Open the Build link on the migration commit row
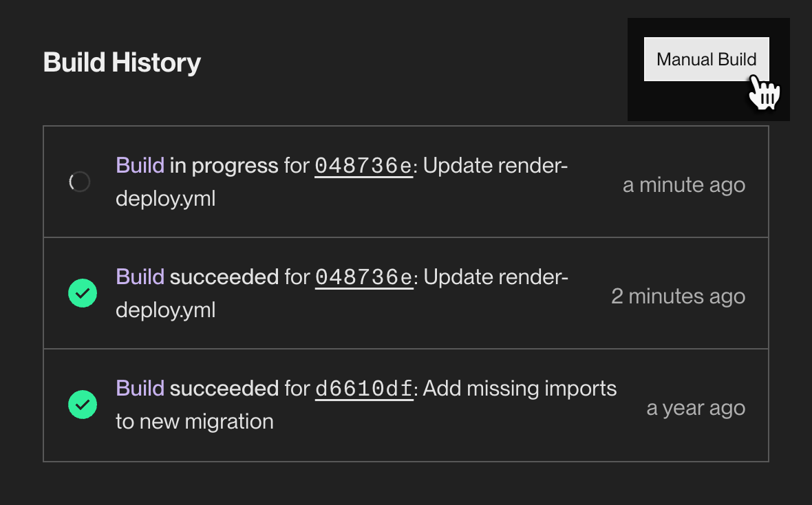This screenshot has width=812, height=505. pos(140,388)
